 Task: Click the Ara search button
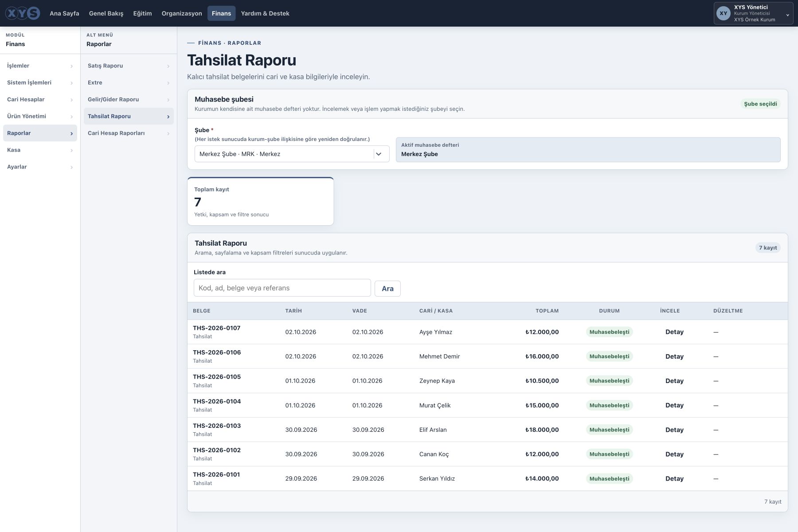click(387, 289)
